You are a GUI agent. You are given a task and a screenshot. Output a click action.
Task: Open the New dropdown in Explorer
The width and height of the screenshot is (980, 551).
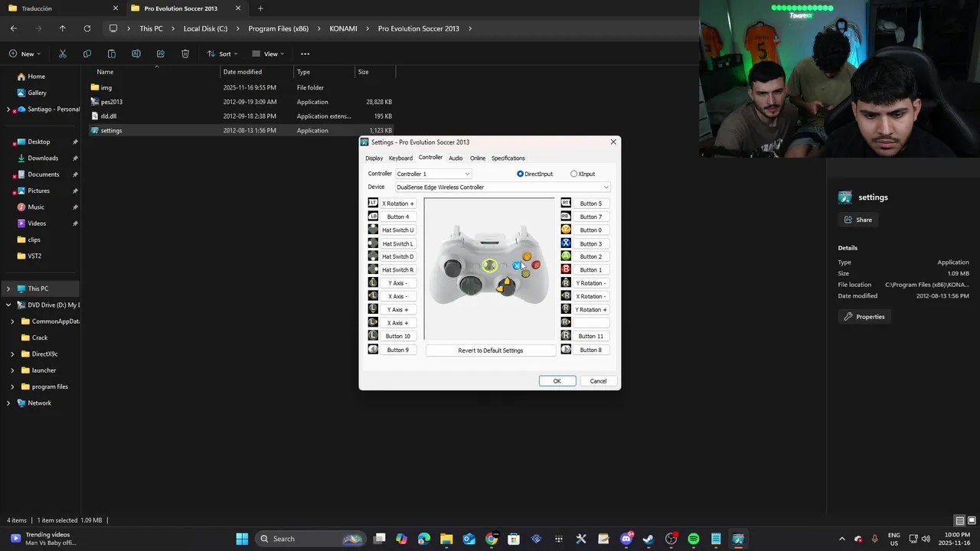25,54
